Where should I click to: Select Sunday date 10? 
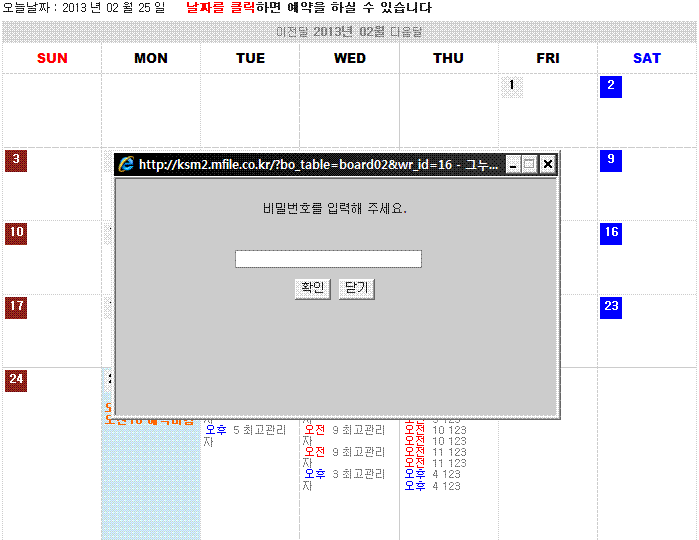click(x=16, y=234)
